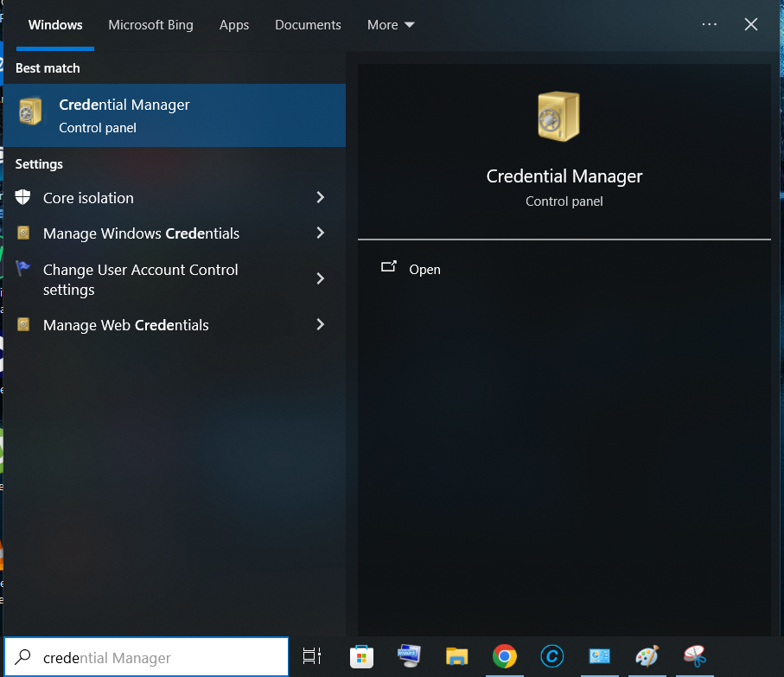This screenshot has width=784, height=677.
Task: Expand Manage Web Credentials chevron arrow
Action: [320, 325]
